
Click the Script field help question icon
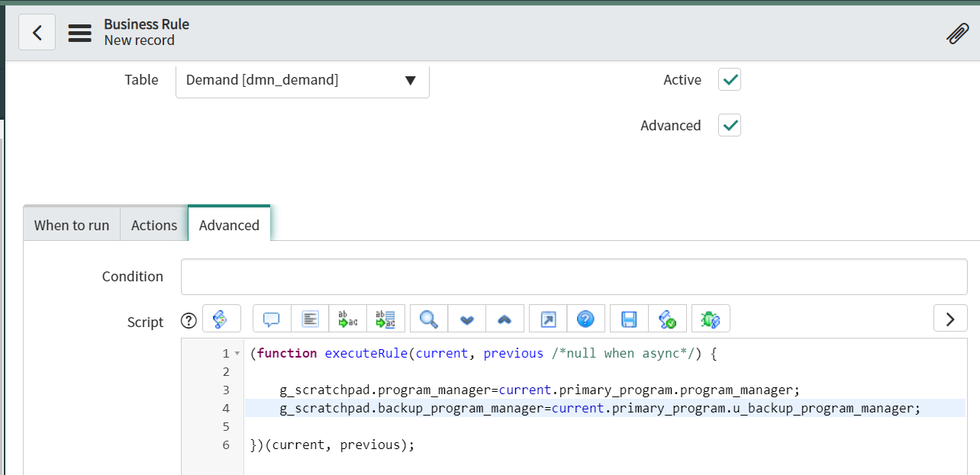pos(189,321)
